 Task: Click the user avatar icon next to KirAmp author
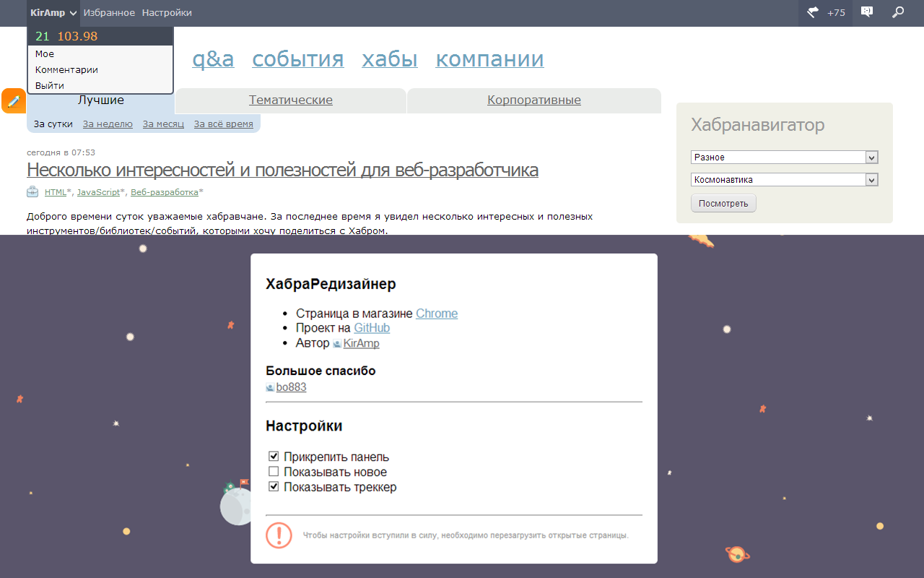click(336, 344)
